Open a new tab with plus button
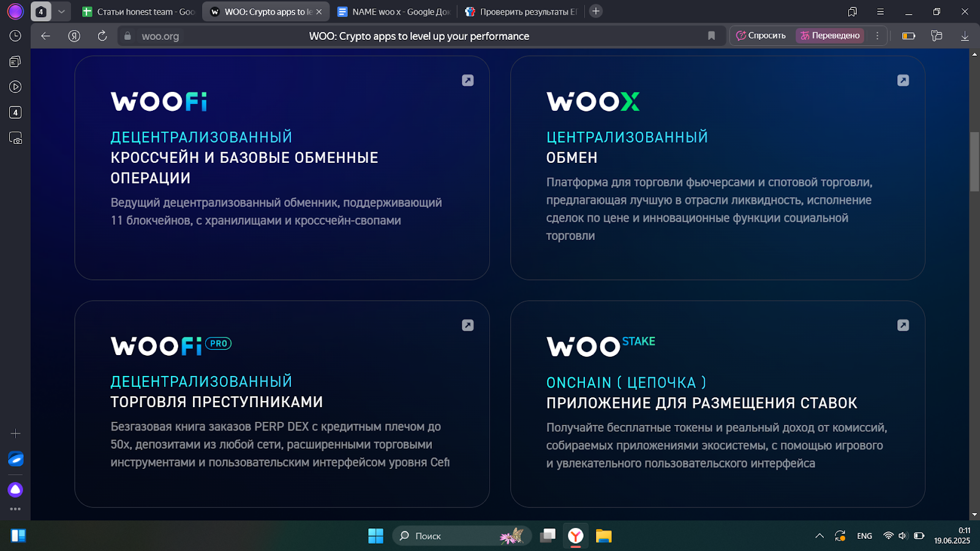The width and height of the screenshot is (980, 551). tap(595, 11)
